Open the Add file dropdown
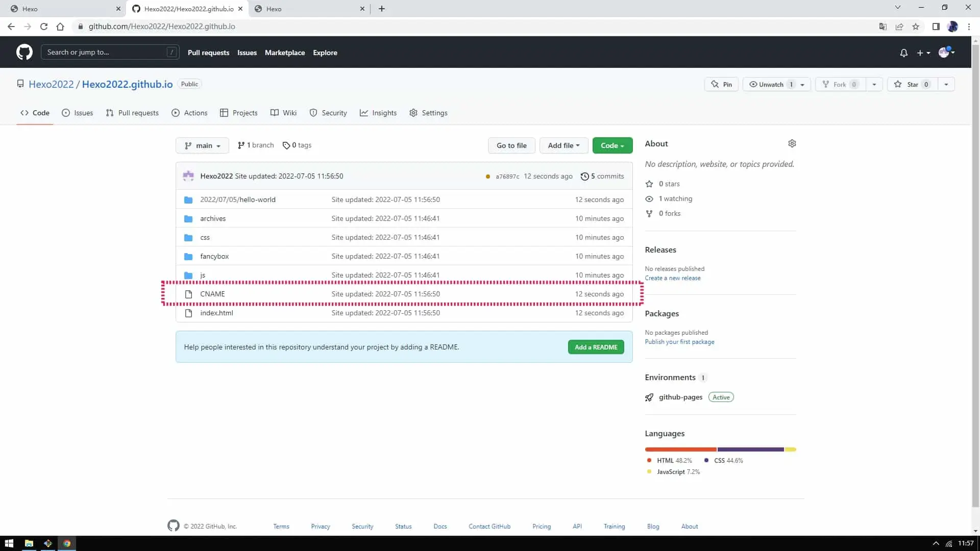Screen dimensions: 980x551 (563, 145)
